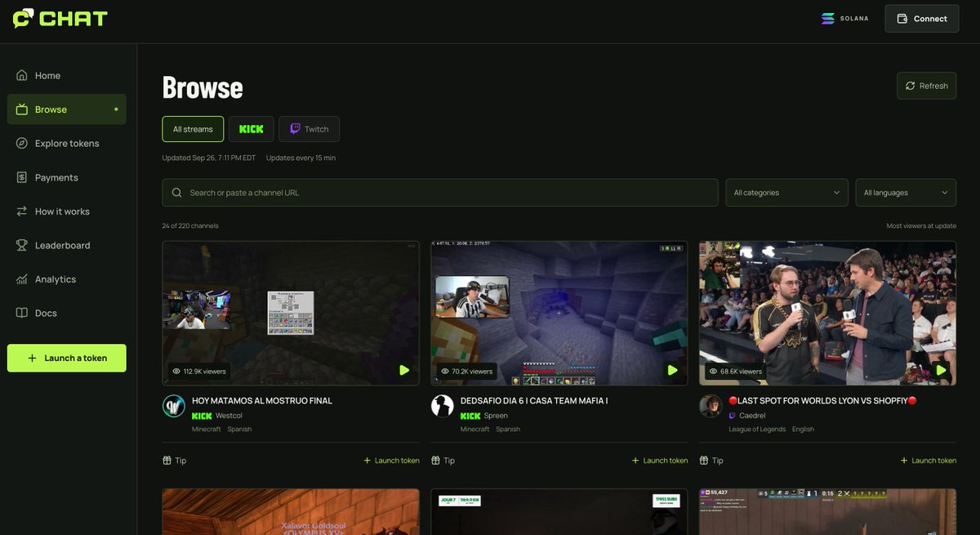980x535 pixels.
Task: Click the green Launch a token button
Action: pos(67,358)
